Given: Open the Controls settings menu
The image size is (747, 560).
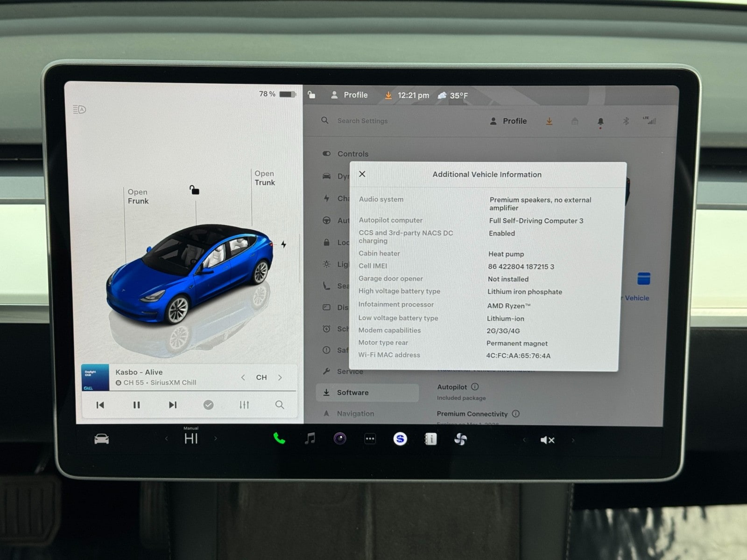Looking at the screenshot, I should coord(352,154).
